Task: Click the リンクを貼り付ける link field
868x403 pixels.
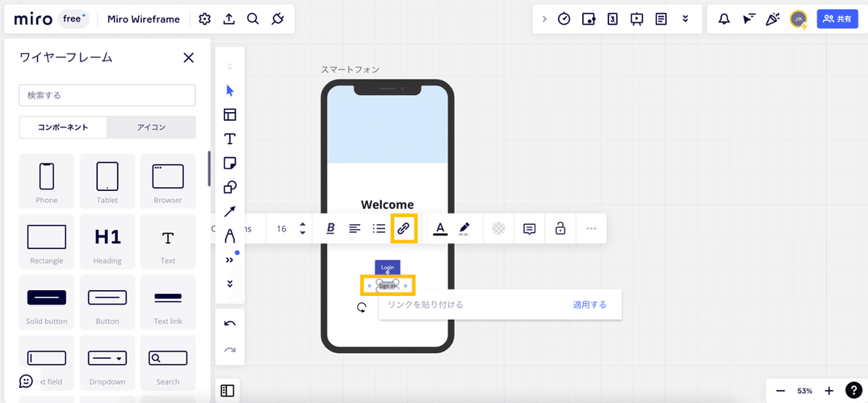Action: pyautogui.click(x=474, y=305)
